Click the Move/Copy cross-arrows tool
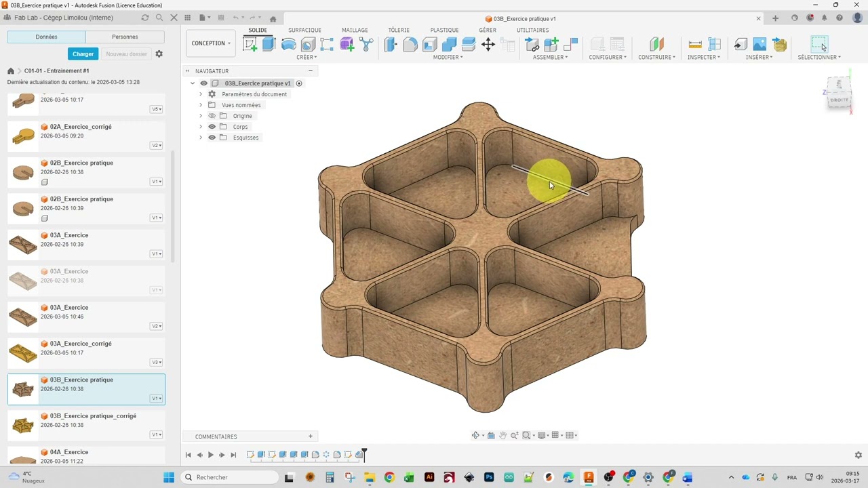 pos(488,45)
